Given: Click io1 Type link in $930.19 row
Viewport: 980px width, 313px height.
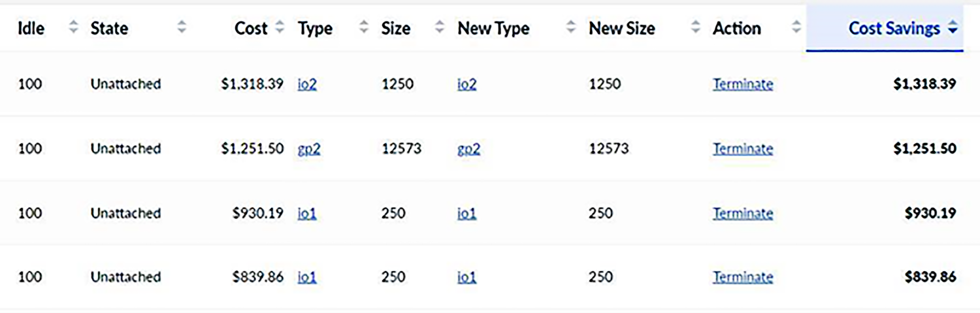Looking at the screenshot, I should click(307, 213).
